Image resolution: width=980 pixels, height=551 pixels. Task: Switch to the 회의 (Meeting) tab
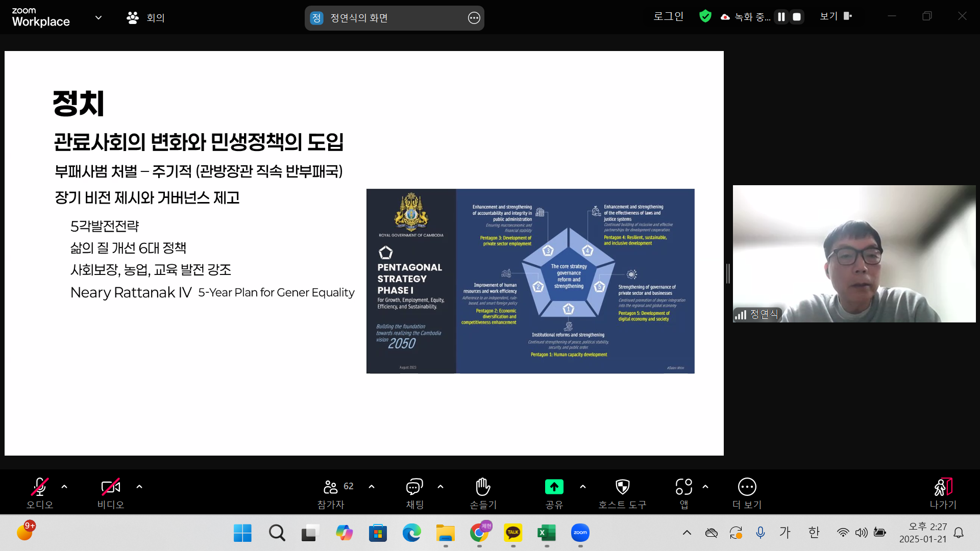[145, 17]
